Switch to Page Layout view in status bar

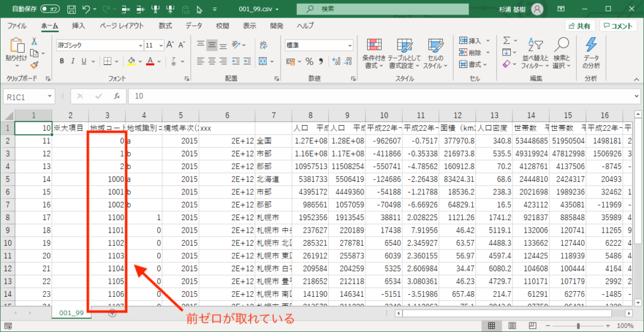[x=512, y=326]
